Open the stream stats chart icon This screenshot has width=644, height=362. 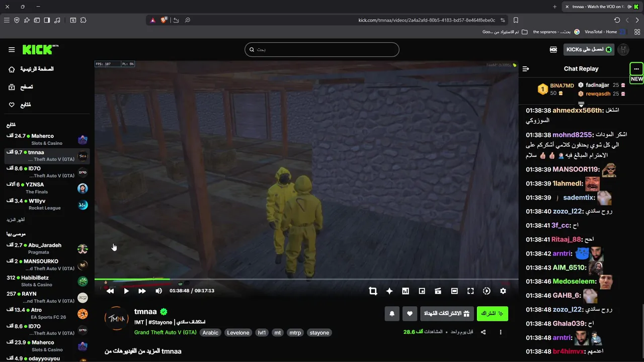pyautogui.click(x=406, y=291)
